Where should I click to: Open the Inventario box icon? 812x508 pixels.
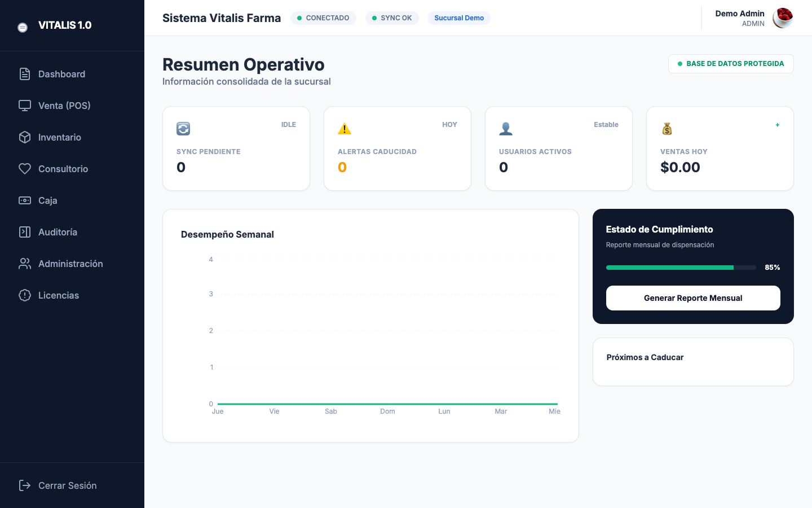tap(24, 137)
